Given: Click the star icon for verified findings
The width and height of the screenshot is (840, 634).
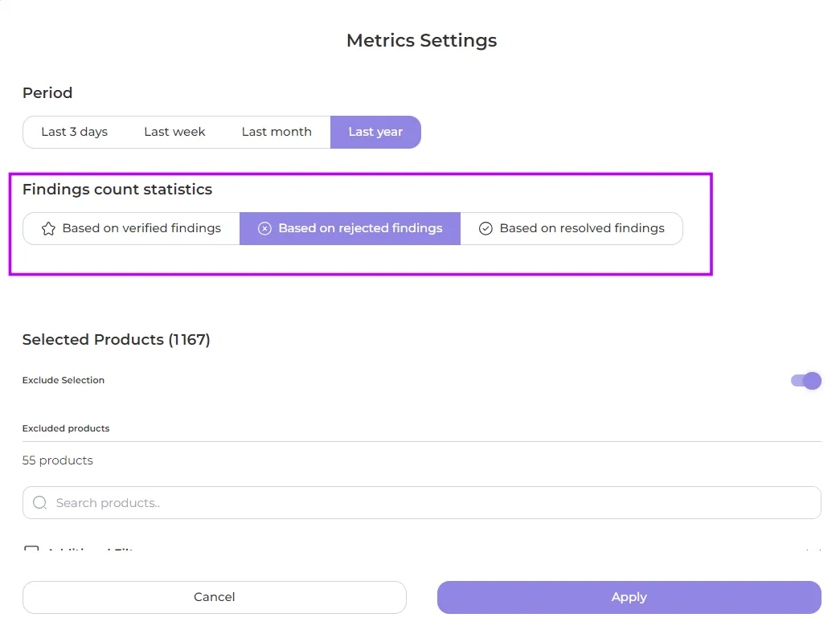Looking at the screenshot, I should click(48, 229).
